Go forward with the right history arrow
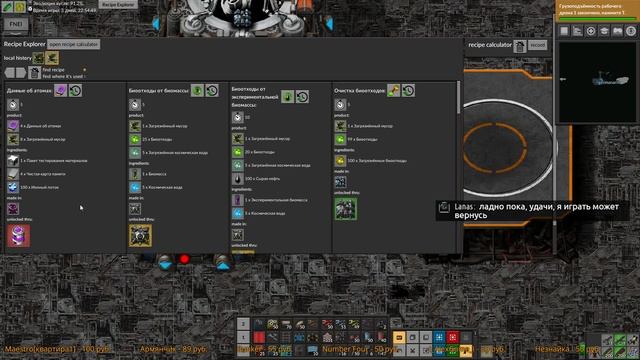This screenshot has height=360, width=640. click(21, 73)
